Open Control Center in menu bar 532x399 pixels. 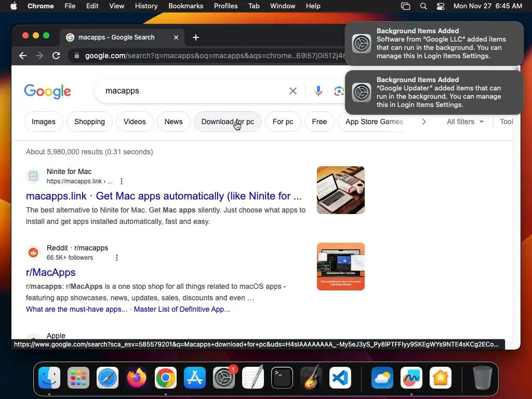[x=441, y=6]
